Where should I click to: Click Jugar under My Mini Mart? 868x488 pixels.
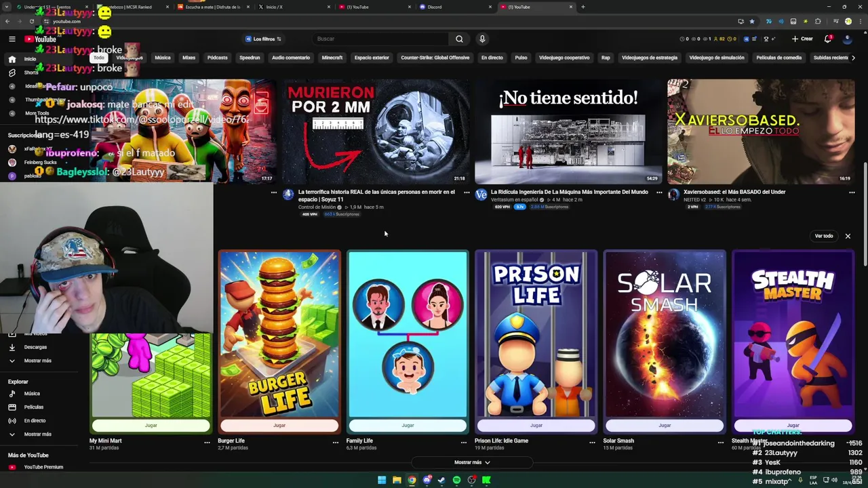(x=151, y=426)
